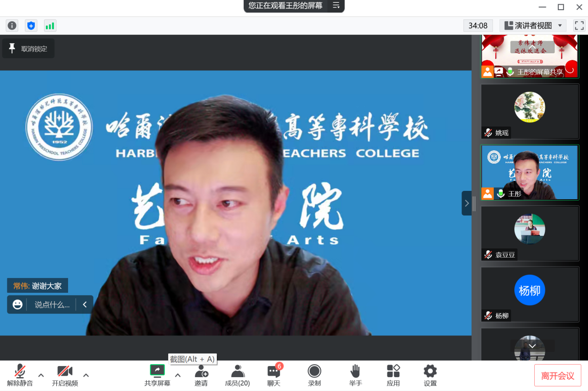
Task: Start recording with 录制 button
Action: click(314, 375)
